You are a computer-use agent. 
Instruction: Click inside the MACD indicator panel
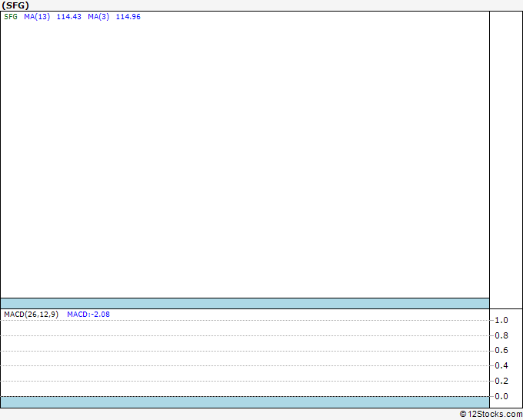click(x=245, y=357)
